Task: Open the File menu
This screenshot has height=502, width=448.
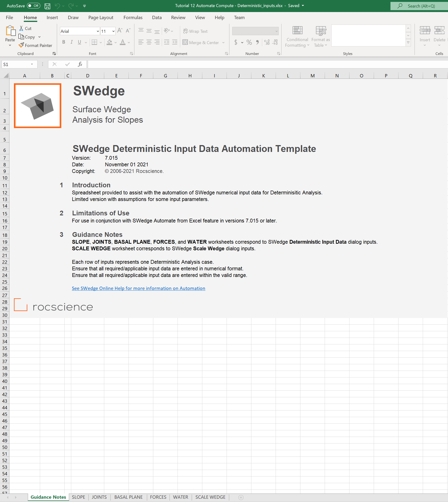Action: pos(9,17)
